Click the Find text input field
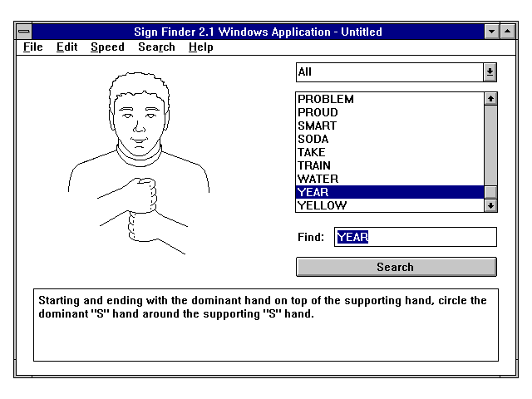The width and height of the screenshot is (532, 399). [415, 237]
